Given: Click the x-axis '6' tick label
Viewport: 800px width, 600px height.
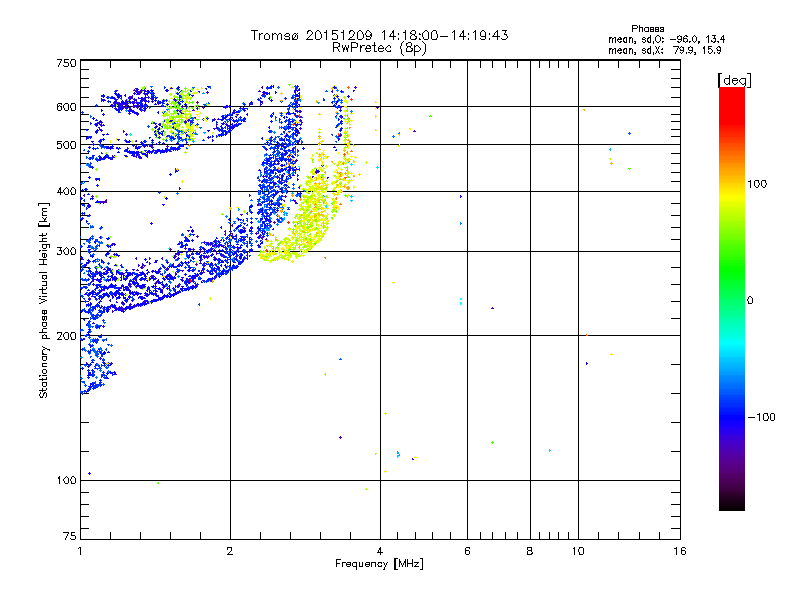Looking at the screenshot, I should pos(467,551).
